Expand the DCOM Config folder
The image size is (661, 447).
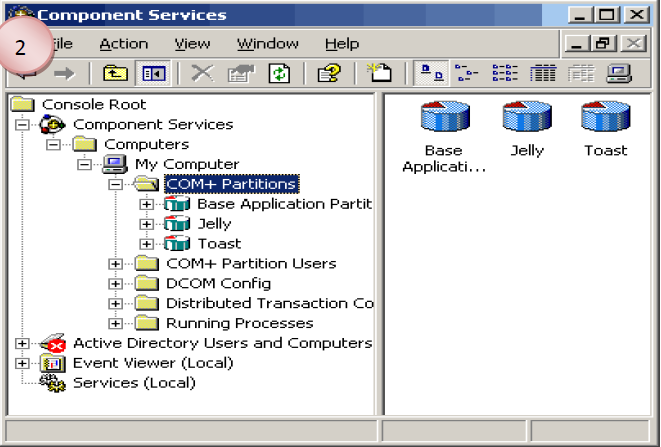[x=115, y=284]
